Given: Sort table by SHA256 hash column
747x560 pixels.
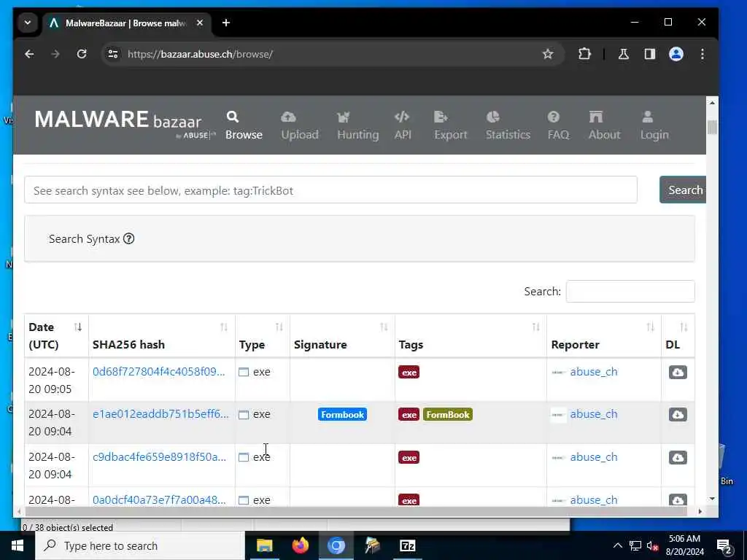Looking at the screenshot, I should coord(161,335).
